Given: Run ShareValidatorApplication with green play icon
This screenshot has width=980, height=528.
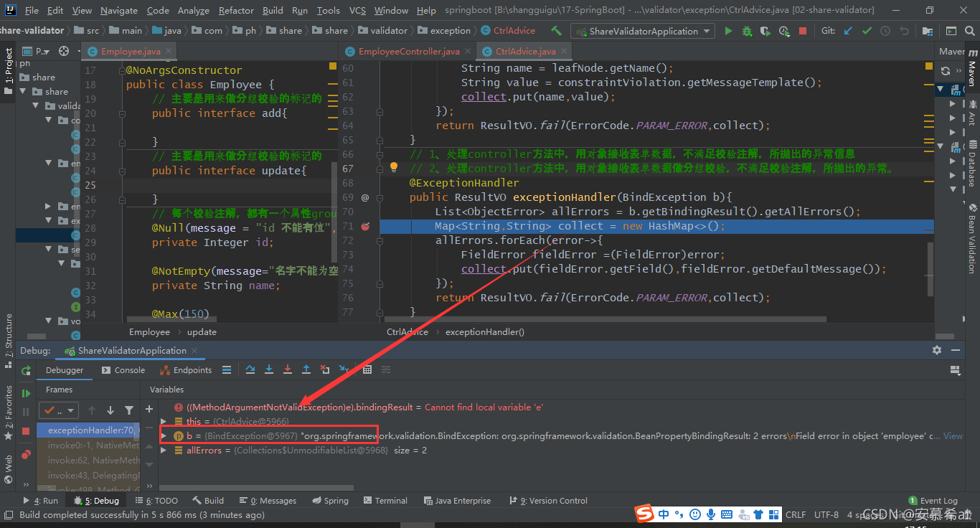Looking at the screenshot, I should 729,31.
